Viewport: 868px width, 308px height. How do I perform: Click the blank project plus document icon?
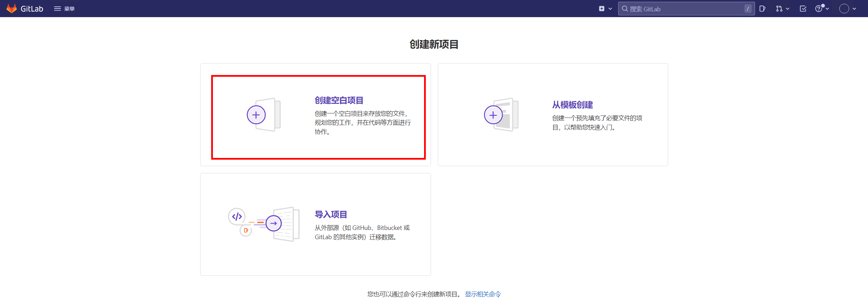pos(264,115)
